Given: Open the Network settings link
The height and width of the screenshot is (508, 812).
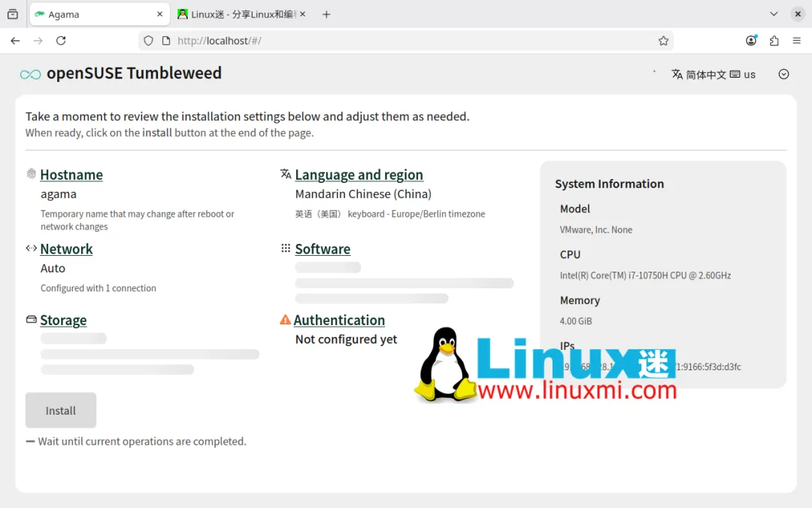Looking at the screenshot, I should pyautogui.click(x=66, y=249).
